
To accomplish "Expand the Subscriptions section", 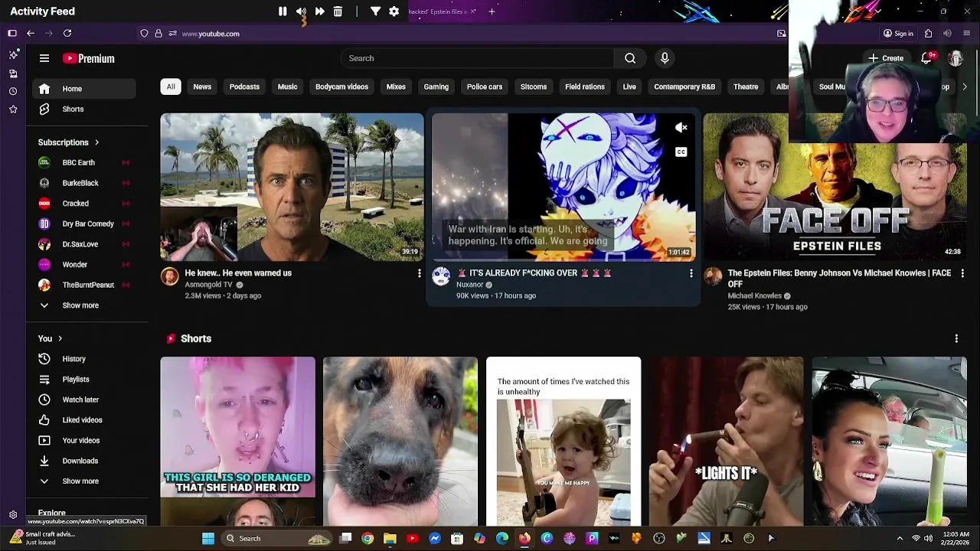I will 69,142.
